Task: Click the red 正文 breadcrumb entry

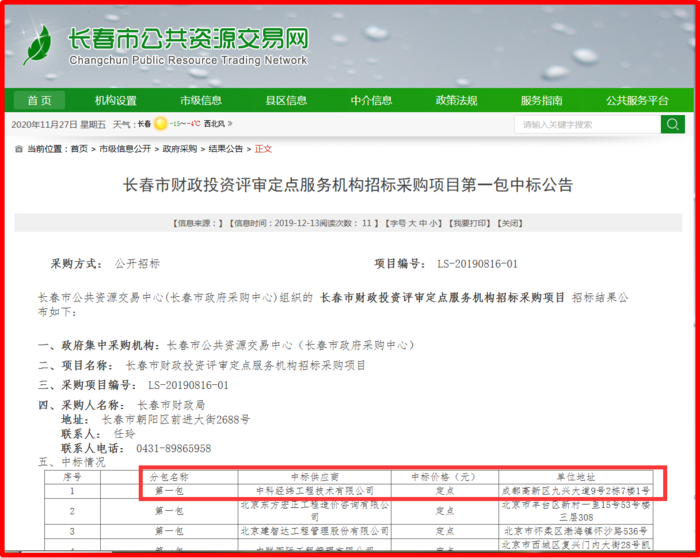Action: point(263,149)
